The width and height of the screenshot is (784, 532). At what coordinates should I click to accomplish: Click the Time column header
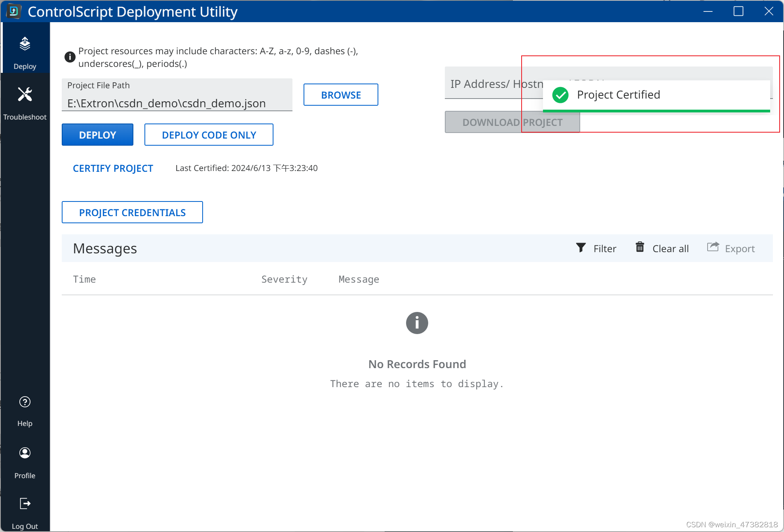coord(84,279)
